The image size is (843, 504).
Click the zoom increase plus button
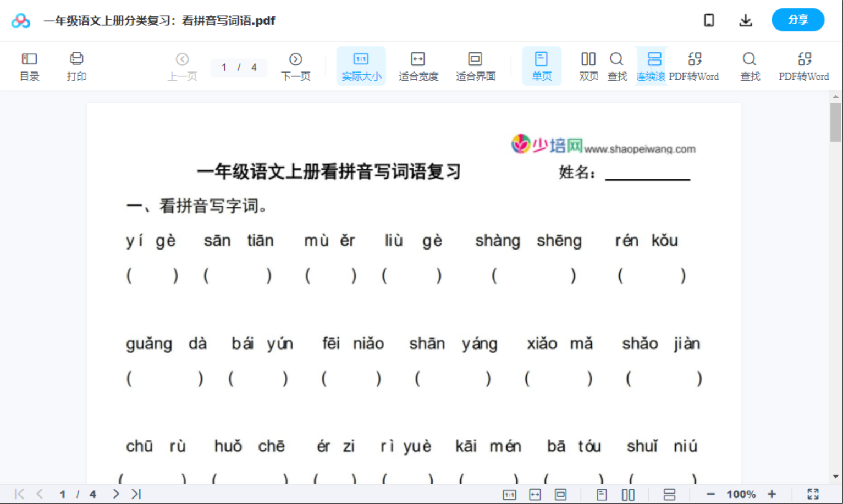click(773, 494)
